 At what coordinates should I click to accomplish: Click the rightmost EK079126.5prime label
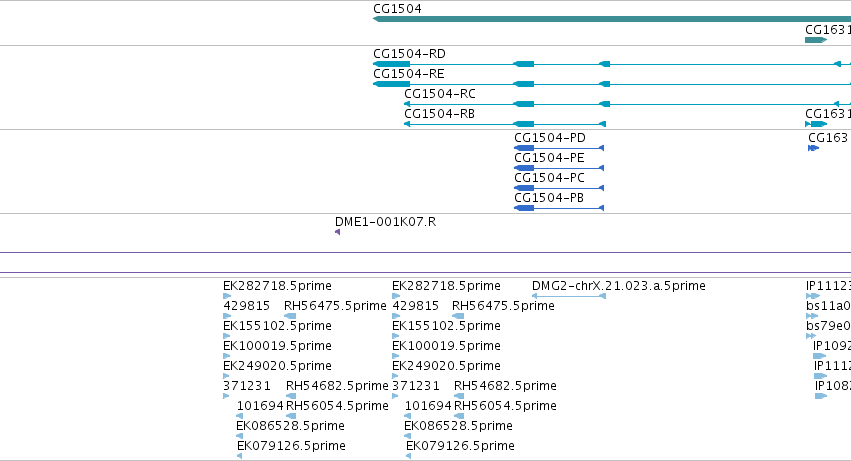[460, 446]
